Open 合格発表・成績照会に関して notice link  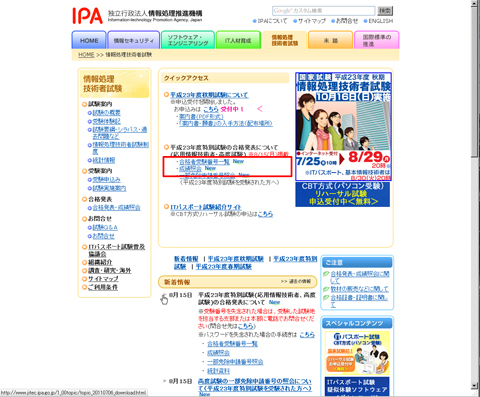(359, 277)
